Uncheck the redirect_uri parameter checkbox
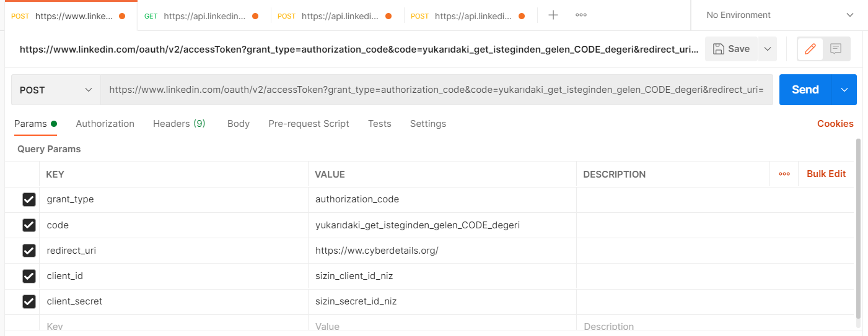The width and height of the screenshot is (868, 336). click(x=29, y=251)
